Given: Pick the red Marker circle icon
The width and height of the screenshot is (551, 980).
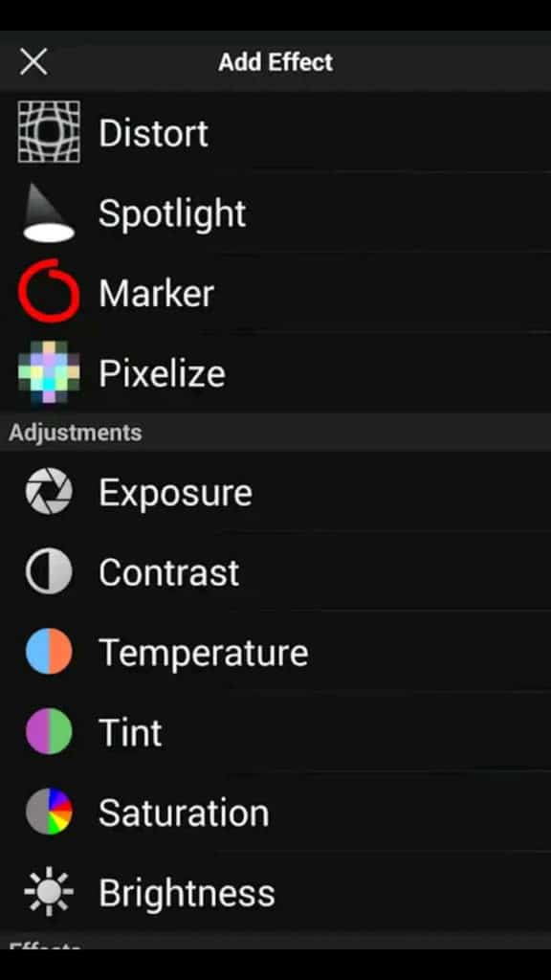Looking at the screenshot, I should click(x=49, y=292).
